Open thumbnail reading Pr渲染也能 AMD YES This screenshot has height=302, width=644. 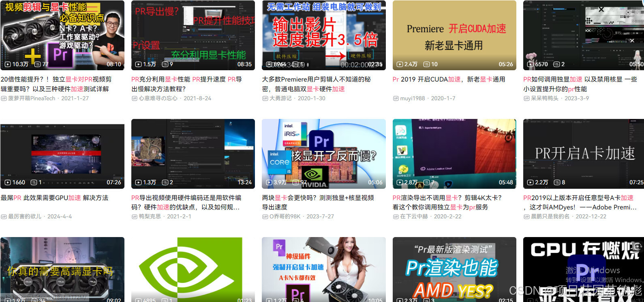454,270
